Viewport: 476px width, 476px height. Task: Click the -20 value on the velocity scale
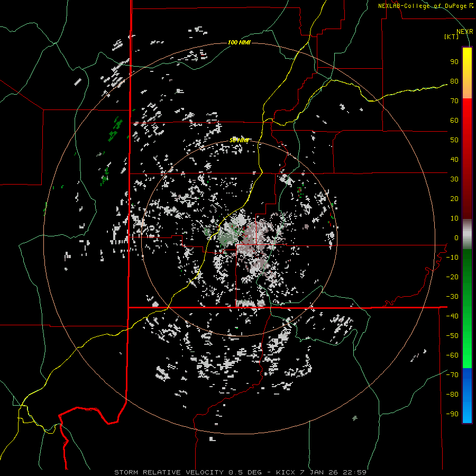(x=452, y=277)
